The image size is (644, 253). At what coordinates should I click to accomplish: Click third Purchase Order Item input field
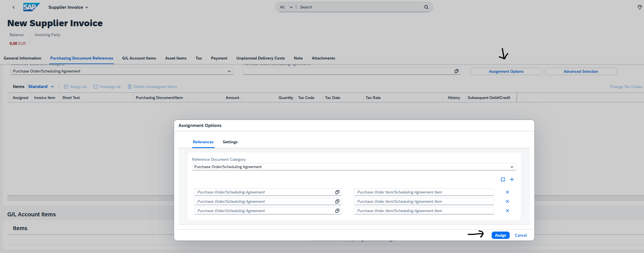click(424, 211)
